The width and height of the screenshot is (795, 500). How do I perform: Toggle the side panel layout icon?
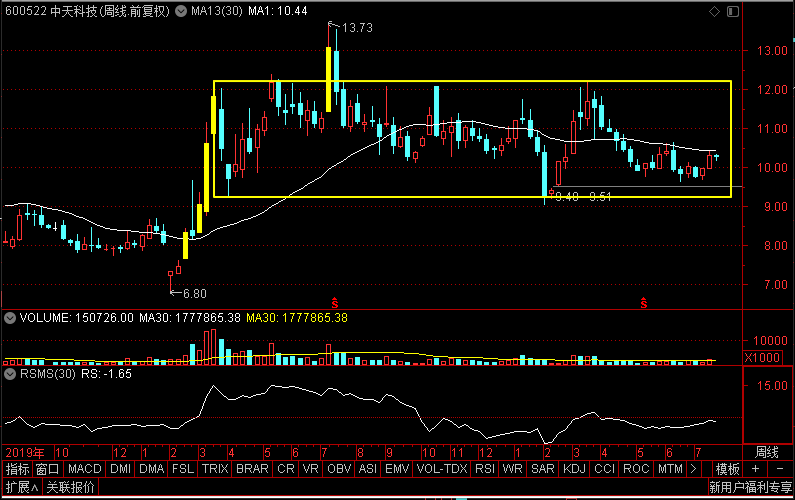[733, 11]
